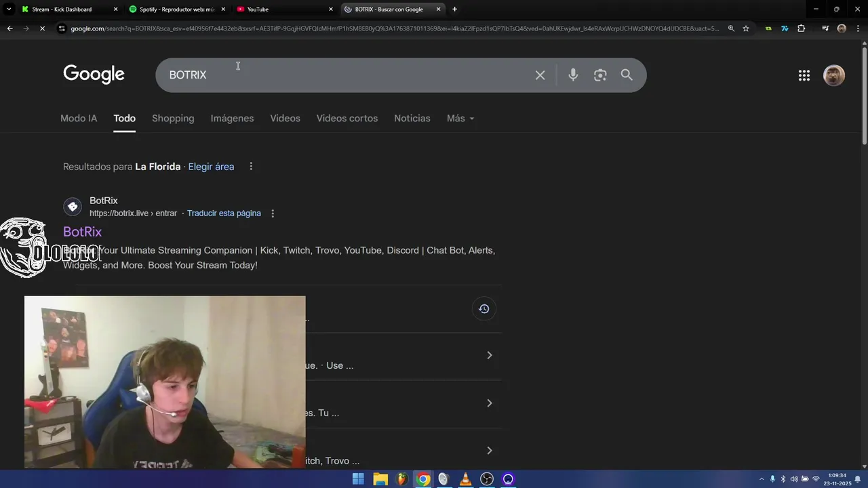Select the Videos cortos tab
The image size is (868, 488).
pyautogui.click(x=347, y=119)
